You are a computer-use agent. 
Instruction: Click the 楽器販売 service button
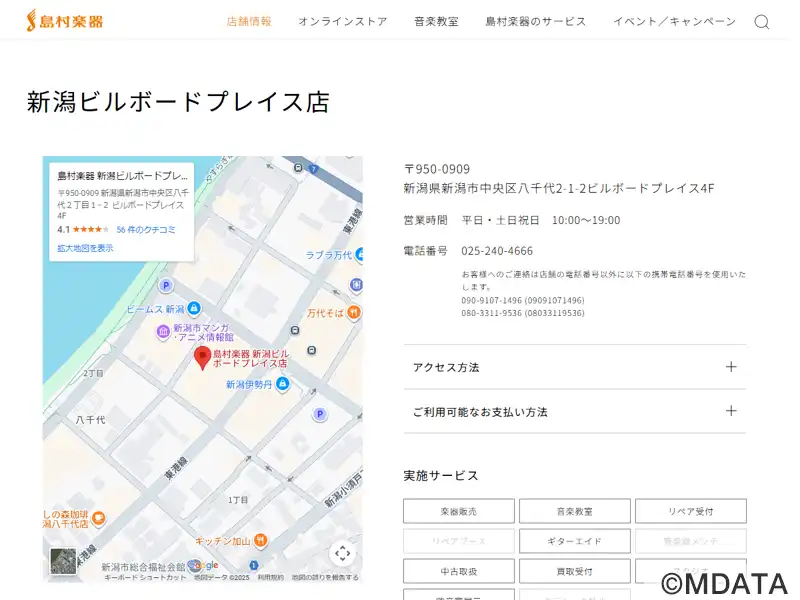pyautogui.click(x=459, y=511)
